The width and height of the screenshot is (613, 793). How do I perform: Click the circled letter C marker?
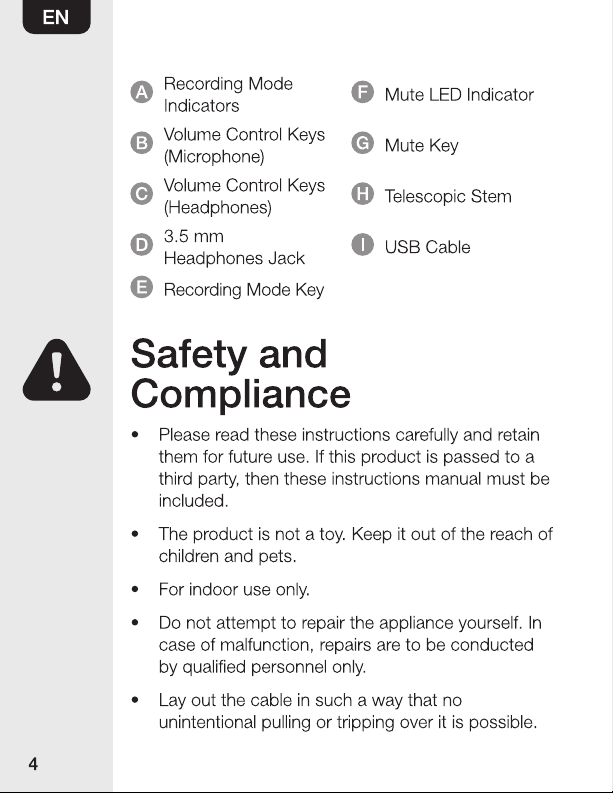click(142, 194)
